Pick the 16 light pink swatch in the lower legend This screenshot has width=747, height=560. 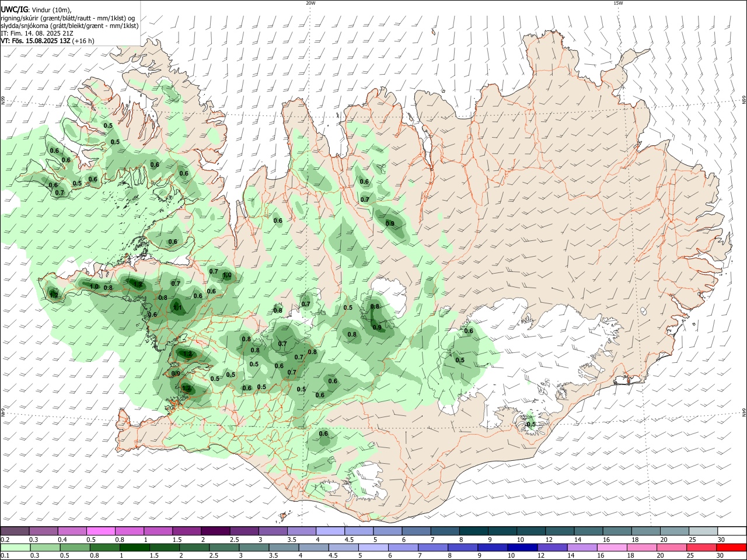[x=611, y=547]
